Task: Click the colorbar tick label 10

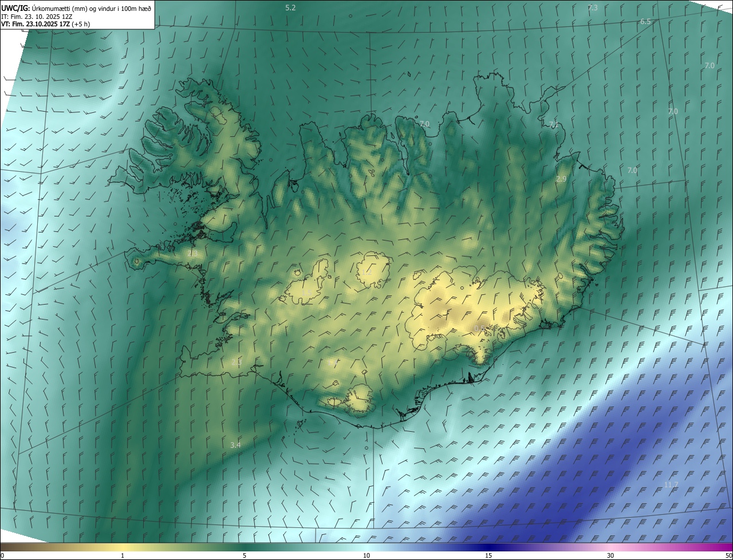Action: tap(366, 555)
